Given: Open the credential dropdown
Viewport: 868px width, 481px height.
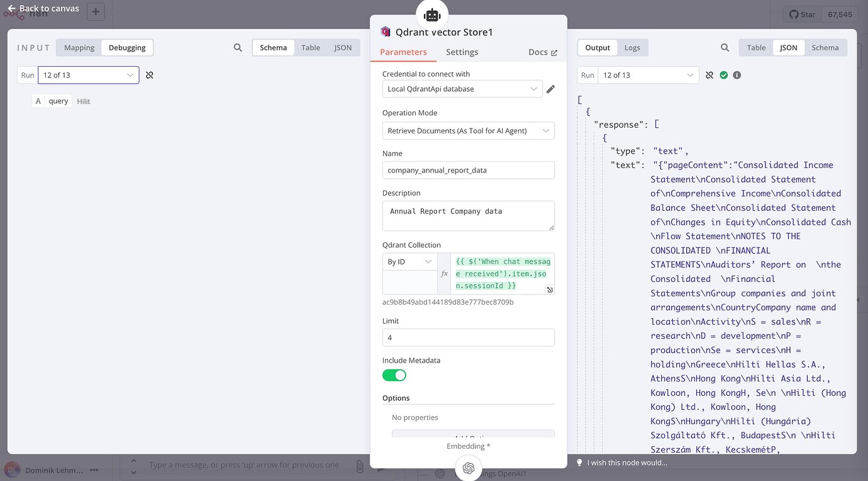Looking at the screenshot, I should coord(462,89).
